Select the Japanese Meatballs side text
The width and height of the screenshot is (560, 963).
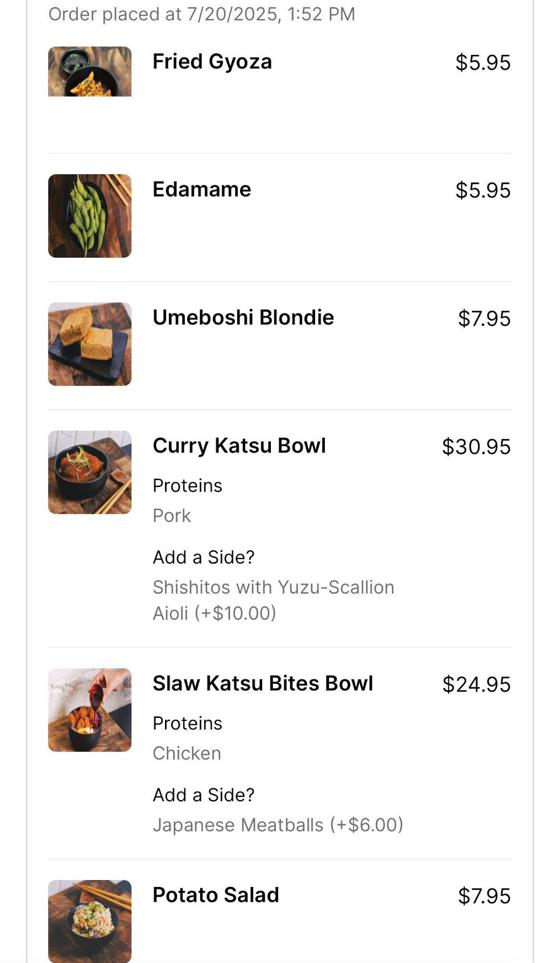coord(278,825)
